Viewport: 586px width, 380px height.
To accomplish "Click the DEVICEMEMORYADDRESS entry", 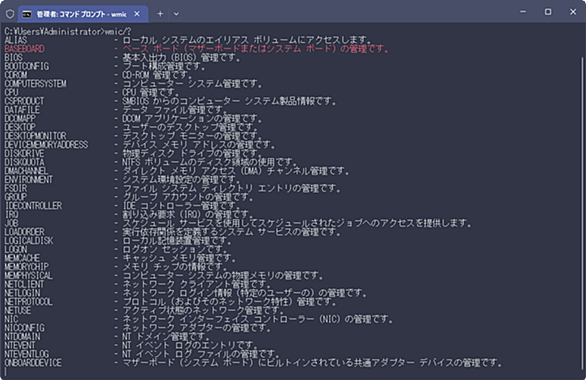I will (46, 145).
